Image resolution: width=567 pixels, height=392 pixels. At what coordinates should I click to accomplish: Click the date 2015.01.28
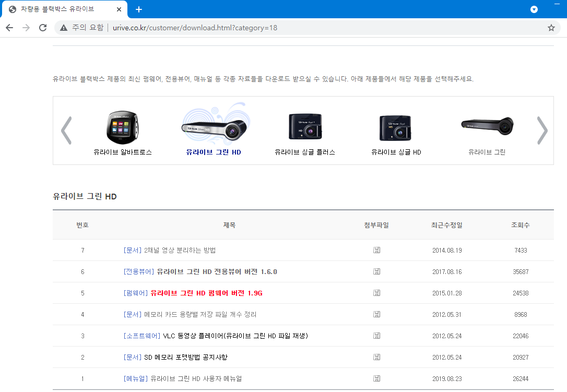click(447, 293)
